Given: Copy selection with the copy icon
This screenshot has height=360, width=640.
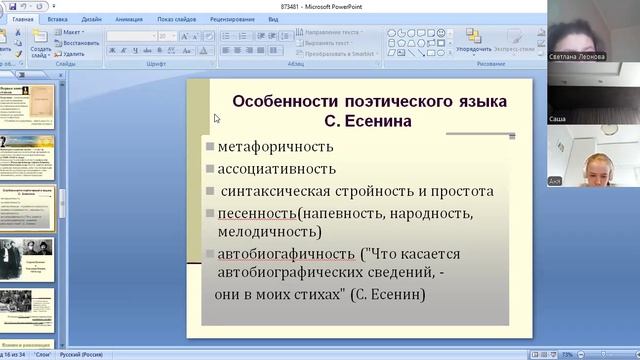Looking at the screenshot, I should pyautogui.click(x=18, y=43).
